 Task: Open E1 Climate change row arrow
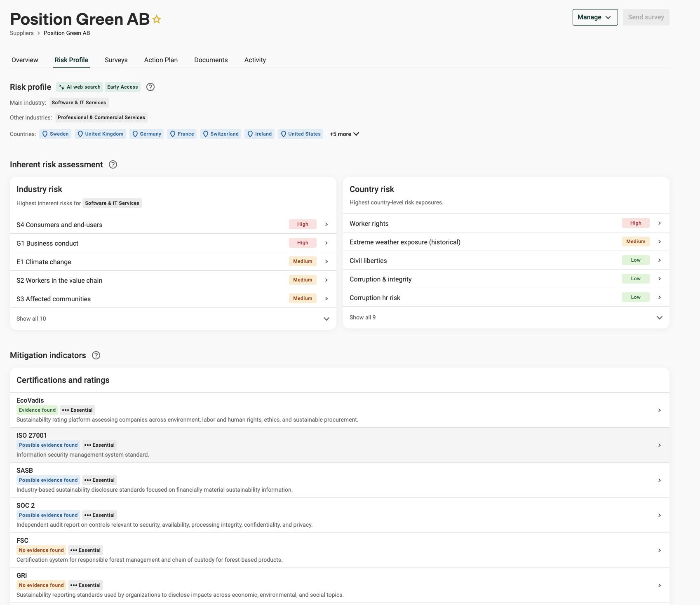(x=327, y=261)
